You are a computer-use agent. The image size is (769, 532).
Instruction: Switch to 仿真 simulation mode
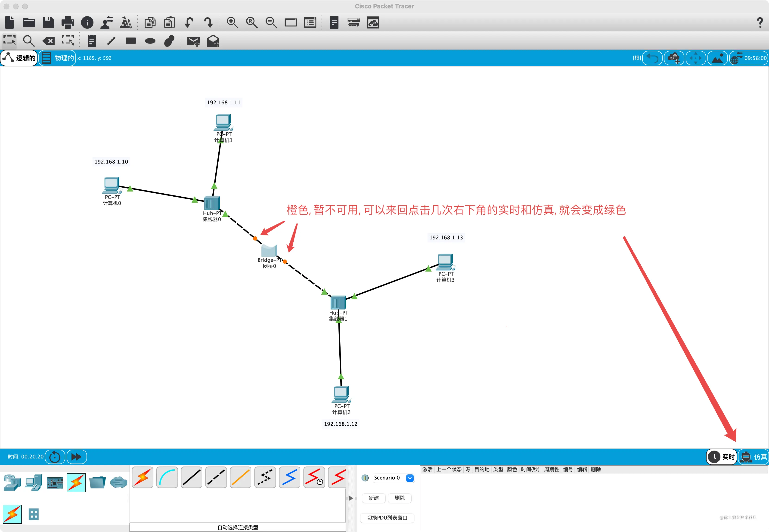click(x=754, y=457)
